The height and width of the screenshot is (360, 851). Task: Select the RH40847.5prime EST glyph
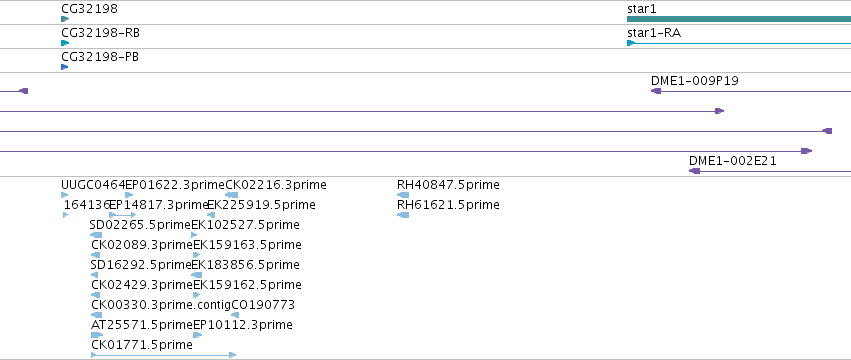pos(403,195)
